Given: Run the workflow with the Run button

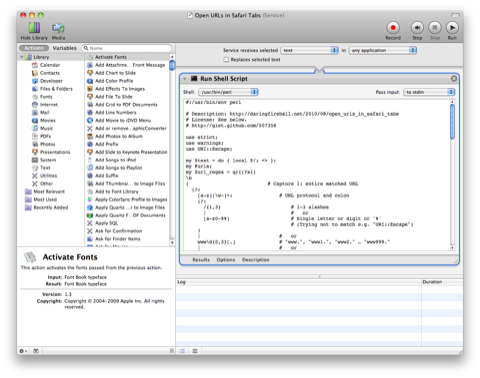Looking at the screenshot, I should pyautogui.click(x=452, y=28).
